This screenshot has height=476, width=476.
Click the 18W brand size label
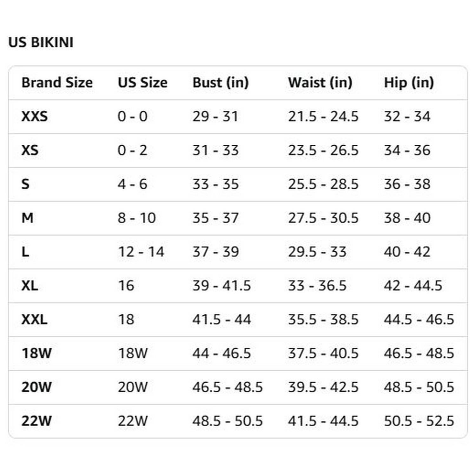coord(36,353)
